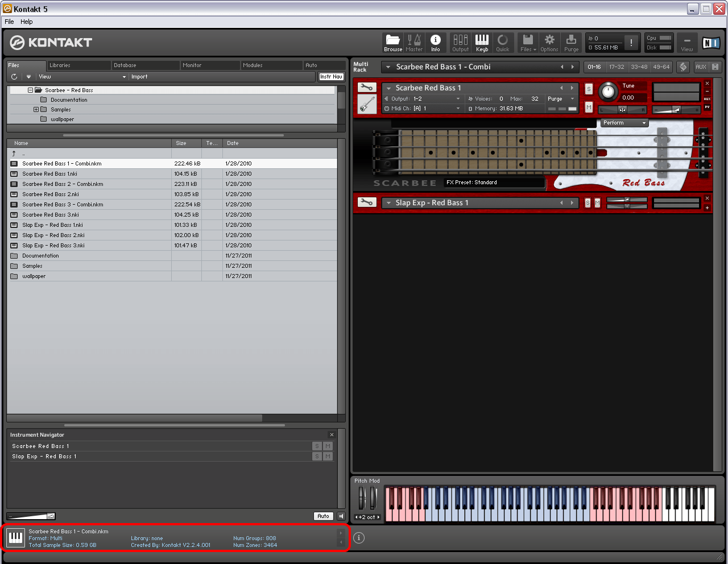The width and height of the screenshot is (728, 564).
Task: Open the Help menu
Action: click(x=27, y=22)
